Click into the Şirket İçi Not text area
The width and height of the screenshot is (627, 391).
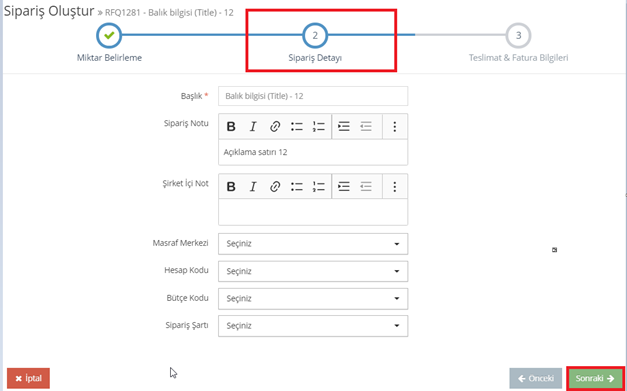click(x=313, y=212)
